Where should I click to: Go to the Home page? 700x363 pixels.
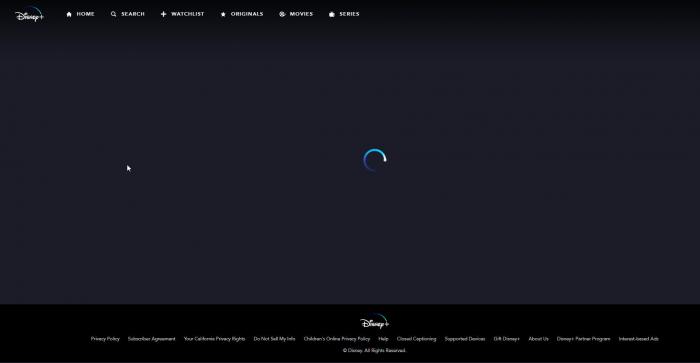(80, 14)
